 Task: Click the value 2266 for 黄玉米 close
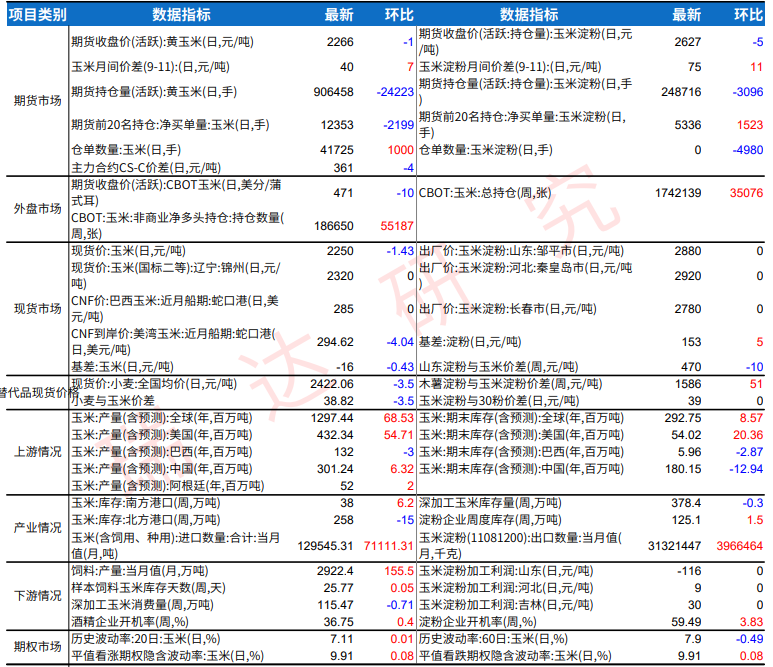click(340, 42)
